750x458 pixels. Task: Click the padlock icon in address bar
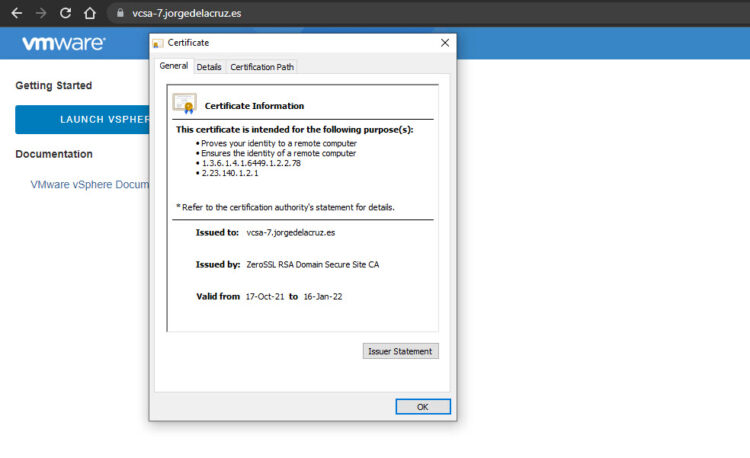(120, 13)
